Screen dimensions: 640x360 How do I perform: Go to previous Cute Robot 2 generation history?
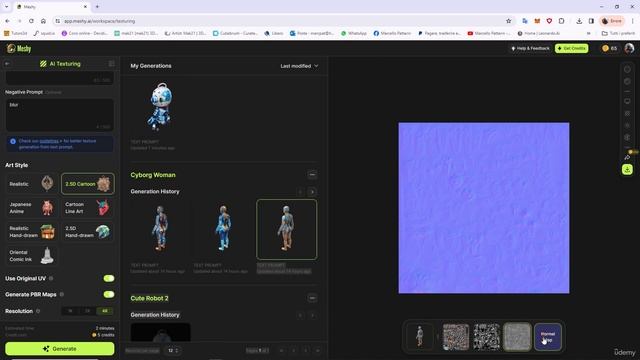coord(300,315)
